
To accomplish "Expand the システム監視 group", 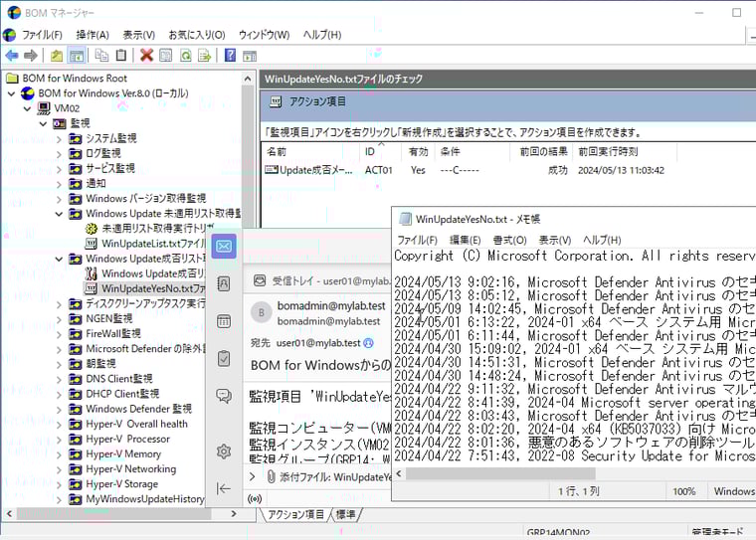I will 59,139.
